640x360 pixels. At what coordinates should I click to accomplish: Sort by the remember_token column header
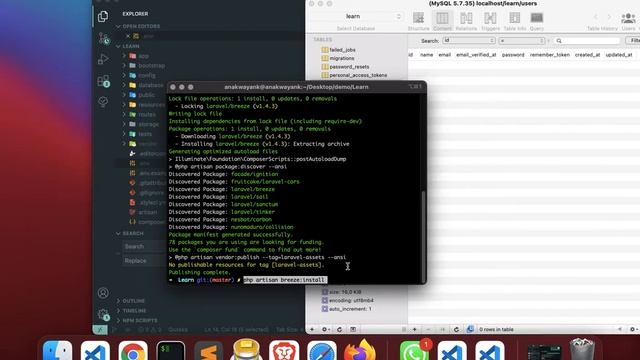pos(549,55)
